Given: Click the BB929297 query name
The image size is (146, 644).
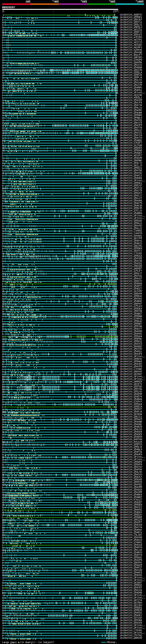Looking at the screenshot, I should (x=8, y=8).
